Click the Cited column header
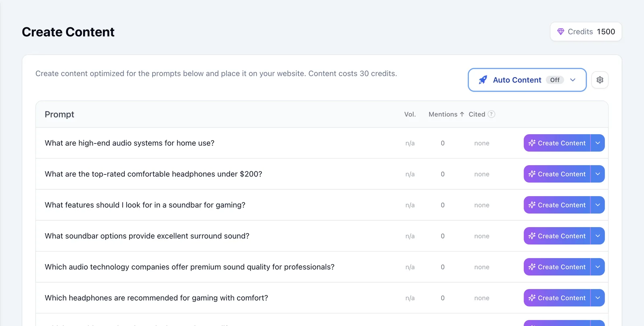 click(477, 114)
